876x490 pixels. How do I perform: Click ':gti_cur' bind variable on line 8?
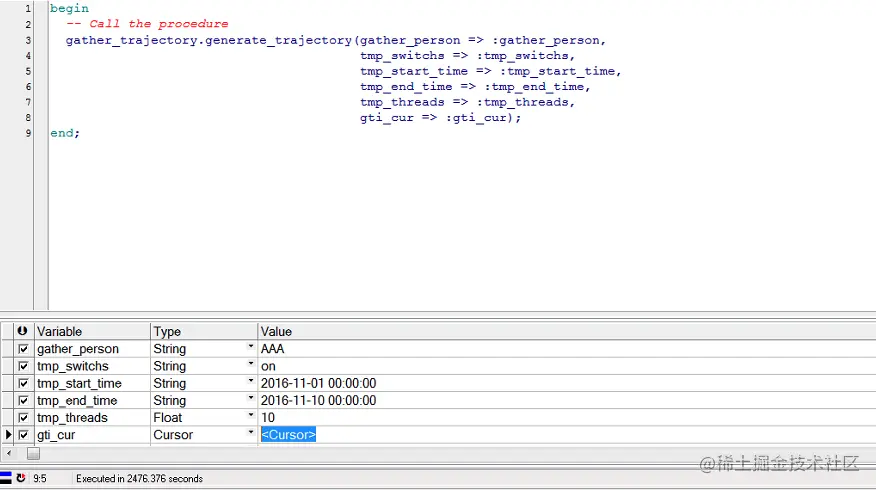click(476, 118)
